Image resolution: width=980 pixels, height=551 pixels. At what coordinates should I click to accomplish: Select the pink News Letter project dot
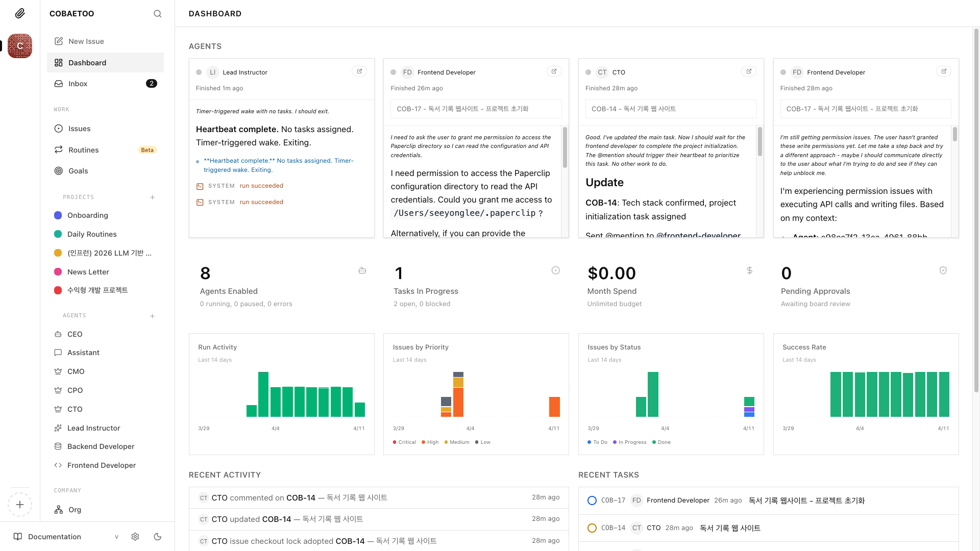point(58,272)
